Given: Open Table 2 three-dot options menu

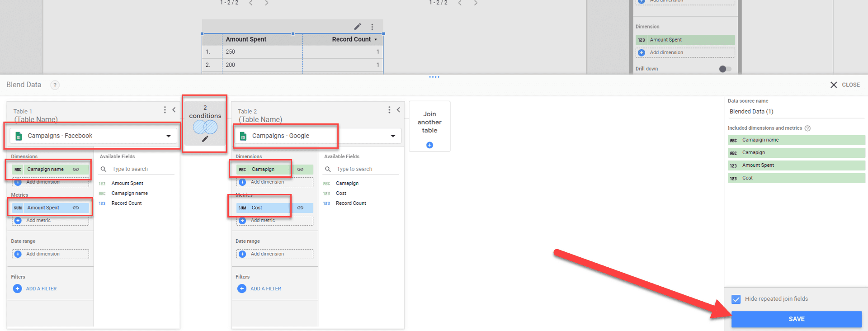Looking at the screenshot, I should (x=389, y=110).
